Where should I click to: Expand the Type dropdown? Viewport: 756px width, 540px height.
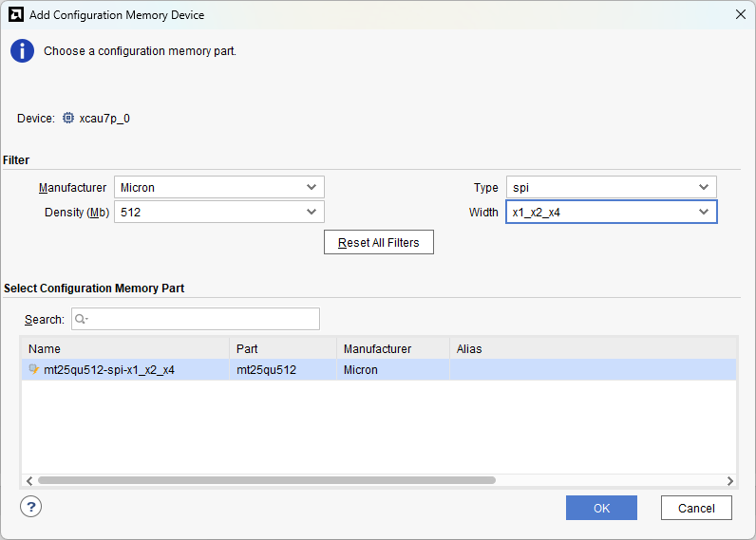tap(611, 187)
